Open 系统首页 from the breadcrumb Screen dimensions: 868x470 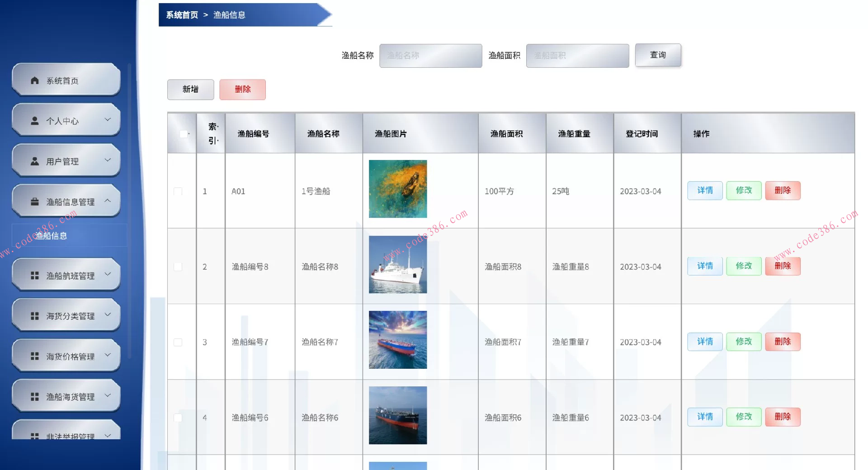(181, 14)
